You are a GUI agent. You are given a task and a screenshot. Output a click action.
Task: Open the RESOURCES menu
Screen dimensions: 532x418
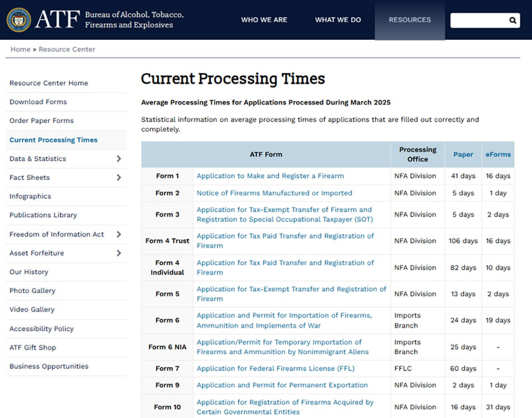[x=410, y=20]
